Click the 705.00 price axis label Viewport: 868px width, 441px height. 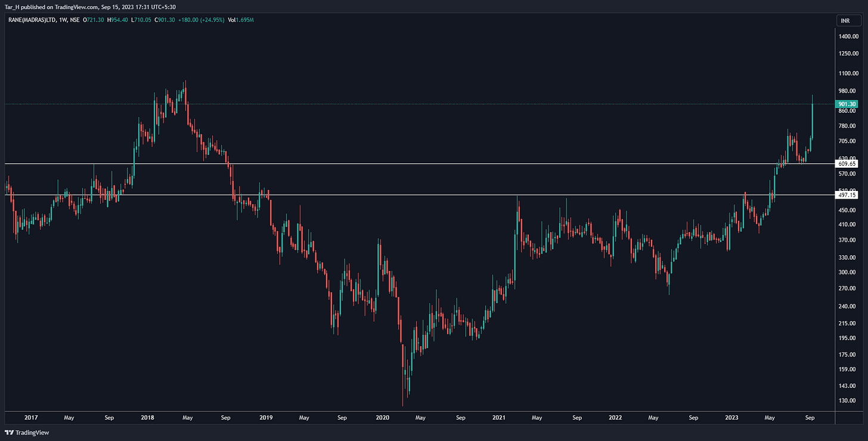pyautogui.click(x=848, y=141)
